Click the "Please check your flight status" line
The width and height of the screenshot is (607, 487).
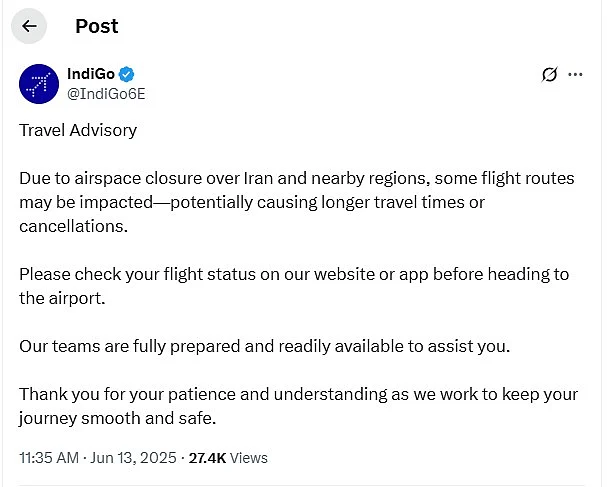(x=293, y=274)
